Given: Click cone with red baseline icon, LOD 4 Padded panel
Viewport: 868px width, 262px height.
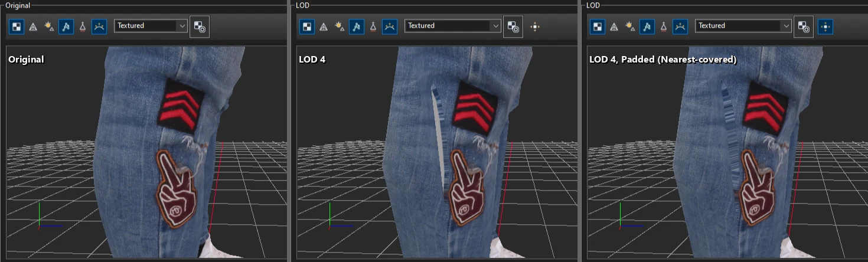Looking at the screenshot, I should [x=664, y=27].
